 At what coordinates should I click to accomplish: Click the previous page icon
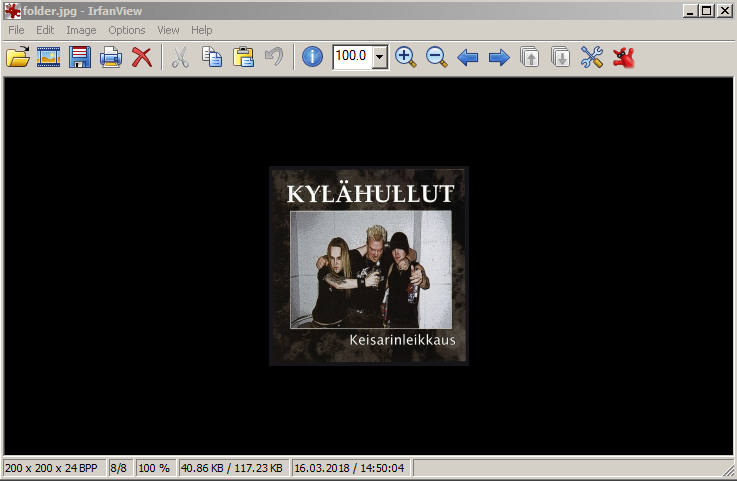[530, 57]
